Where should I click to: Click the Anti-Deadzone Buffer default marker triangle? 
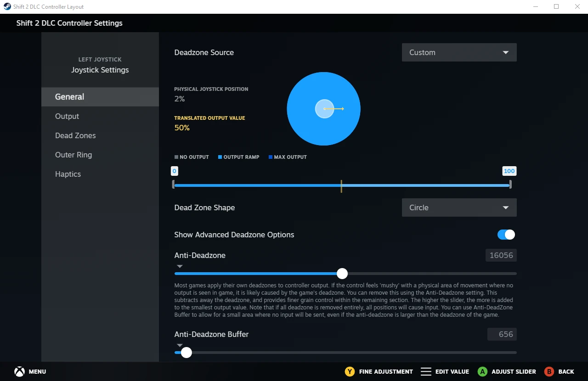click(180, 345)
